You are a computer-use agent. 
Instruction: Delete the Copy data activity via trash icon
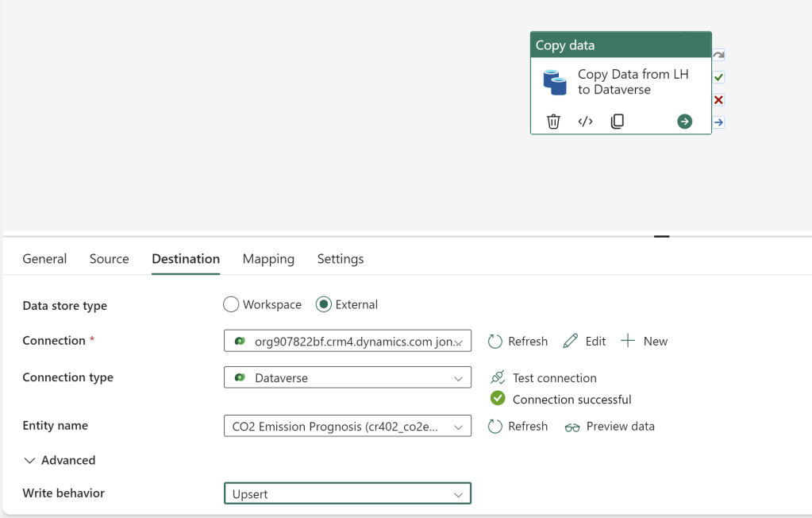coord(553,122)
